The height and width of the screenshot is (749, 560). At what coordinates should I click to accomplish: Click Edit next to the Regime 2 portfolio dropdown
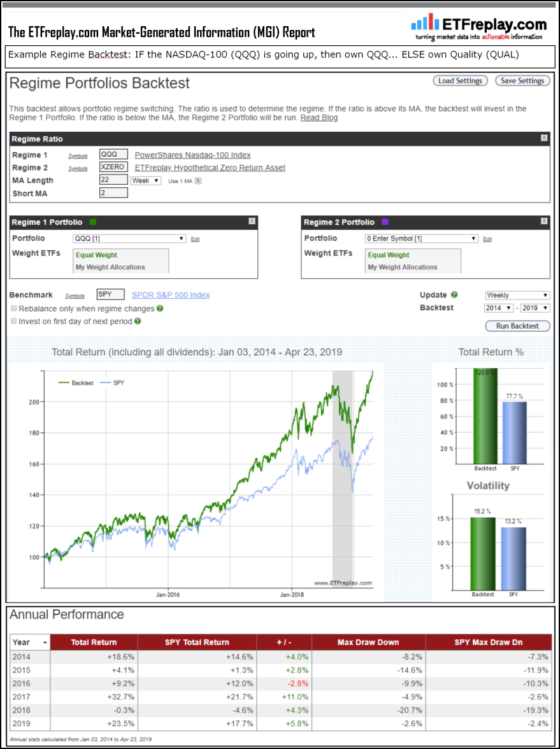pos(487,239)
